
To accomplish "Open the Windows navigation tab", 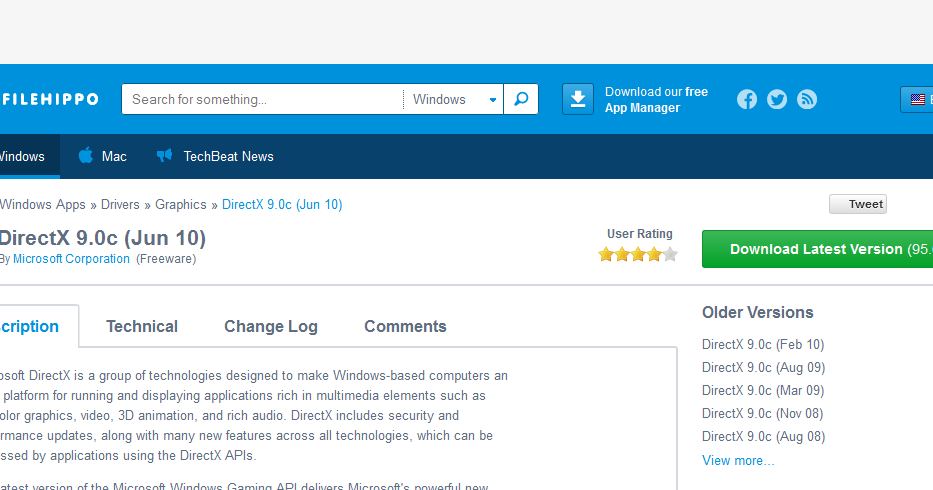I will pyautogui.click(x=30, y=156).
